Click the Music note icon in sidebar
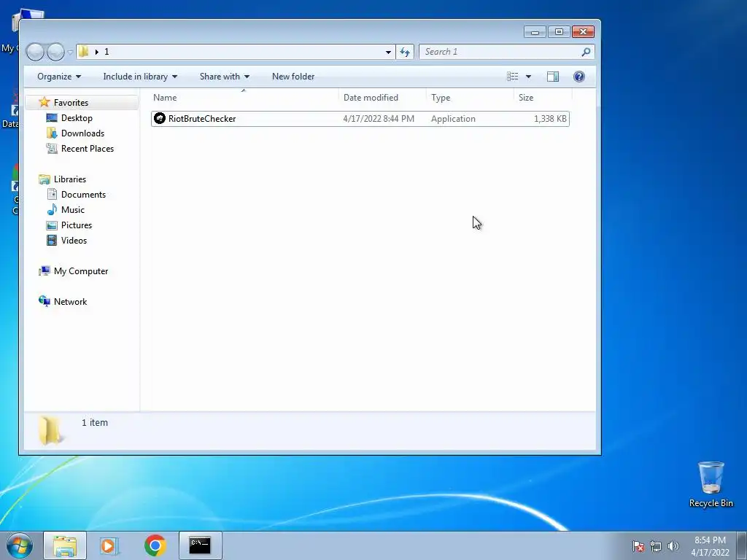This screenshot has width=747, height=560. point(52,209)
